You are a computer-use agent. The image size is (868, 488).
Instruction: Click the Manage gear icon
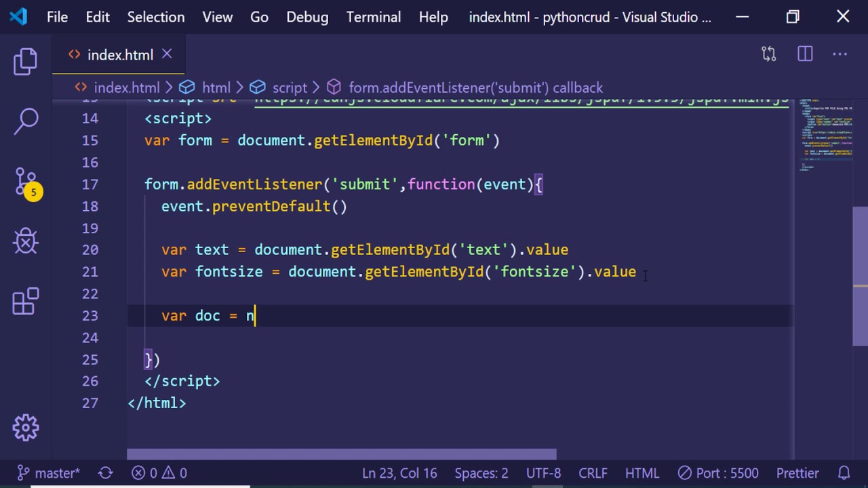26,428
